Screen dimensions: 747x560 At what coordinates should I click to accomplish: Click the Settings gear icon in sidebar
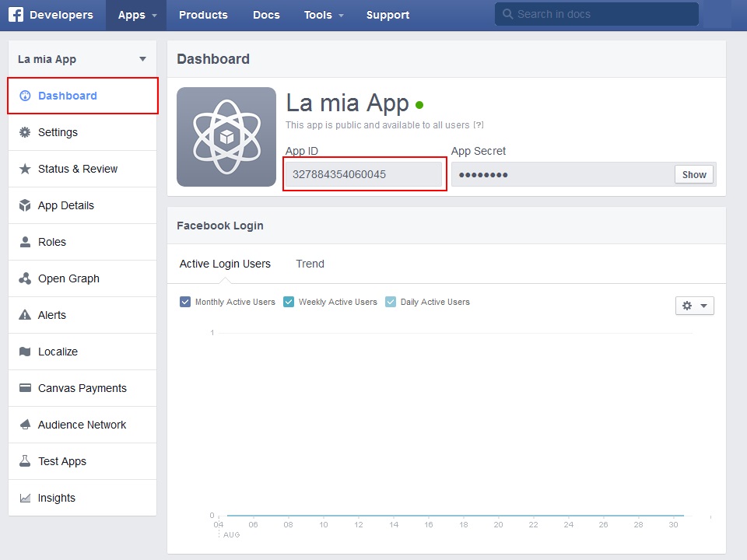[x=24, y=132]
